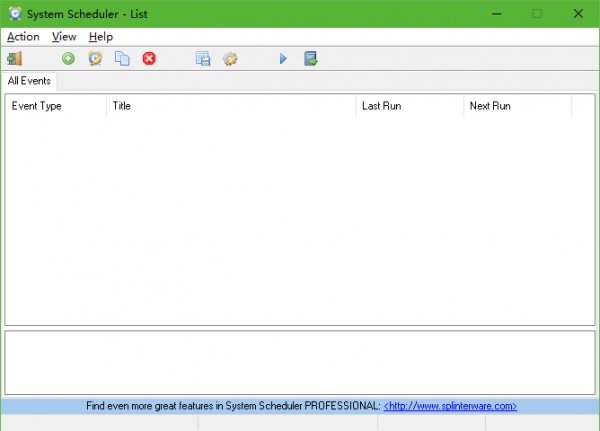Image resolution: width=600 pixels, height=431 pixels.
Task: Copy event with duplicate pages icon
Action: 122,59
